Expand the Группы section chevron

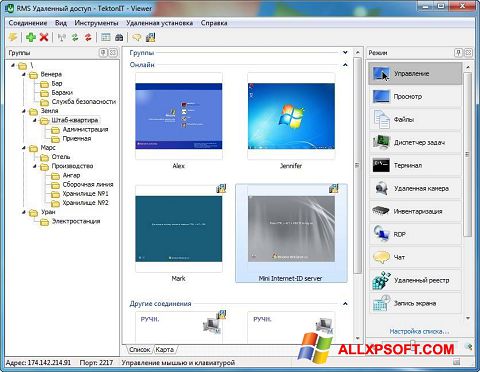(x=345, y=53)
